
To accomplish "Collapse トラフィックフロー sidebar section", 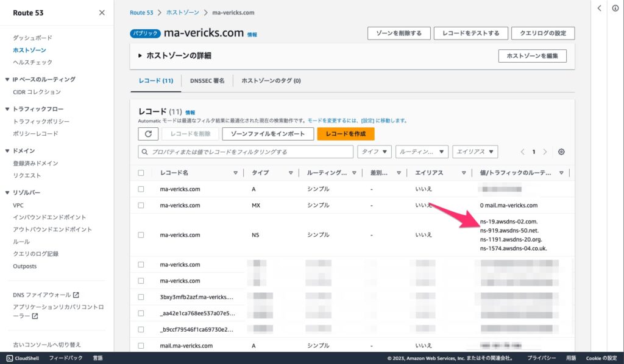I will (x=7, y=109).
